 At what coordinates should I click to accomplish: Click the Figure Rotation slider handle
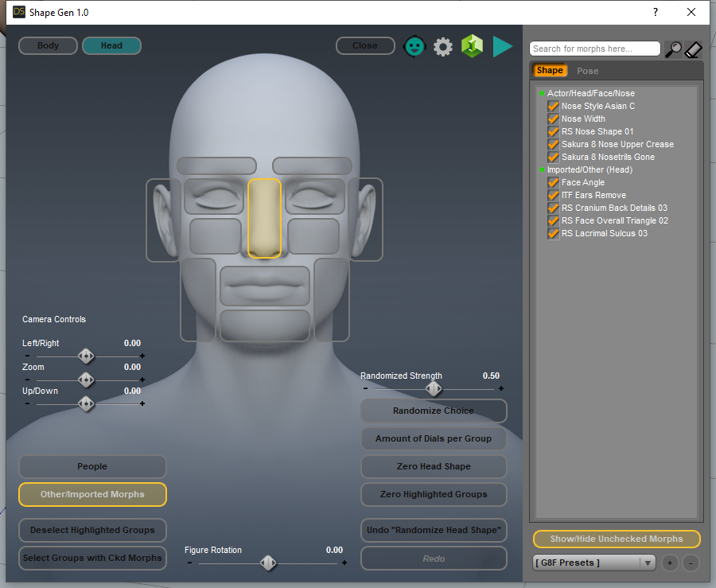click(268, 563)
